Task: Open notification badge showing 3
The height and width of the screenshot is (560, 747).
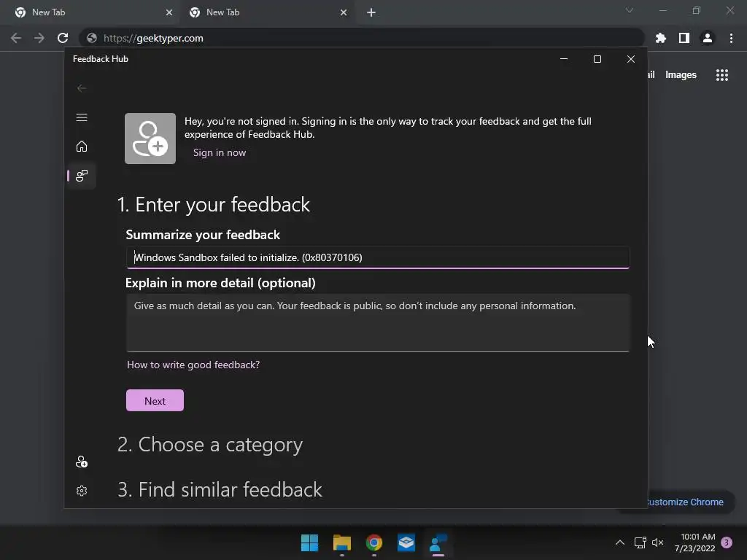Action: click(727, 542)
